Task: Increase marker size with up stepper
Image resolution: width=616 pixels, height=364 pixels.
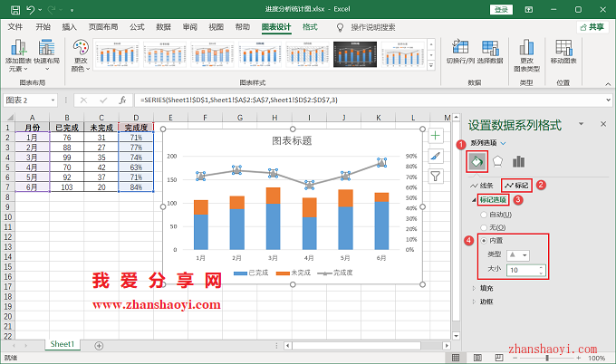Action: pyautogui.click(x=542, y=267)
